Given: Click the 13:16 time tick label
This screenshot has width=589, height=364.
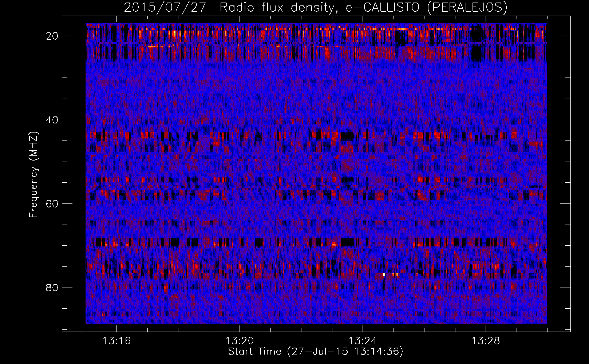Looking at the screenshot, I should (116, 341).
